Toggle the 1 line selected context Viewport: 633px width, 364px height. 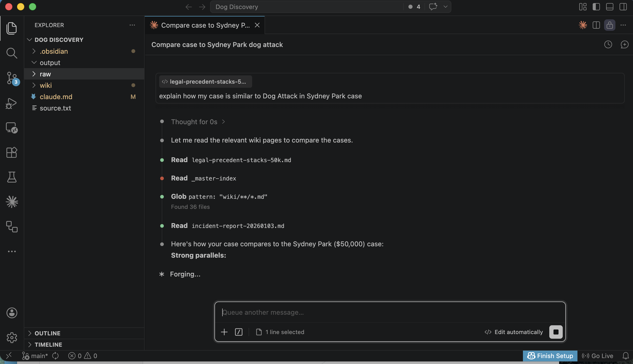[280, 332]
